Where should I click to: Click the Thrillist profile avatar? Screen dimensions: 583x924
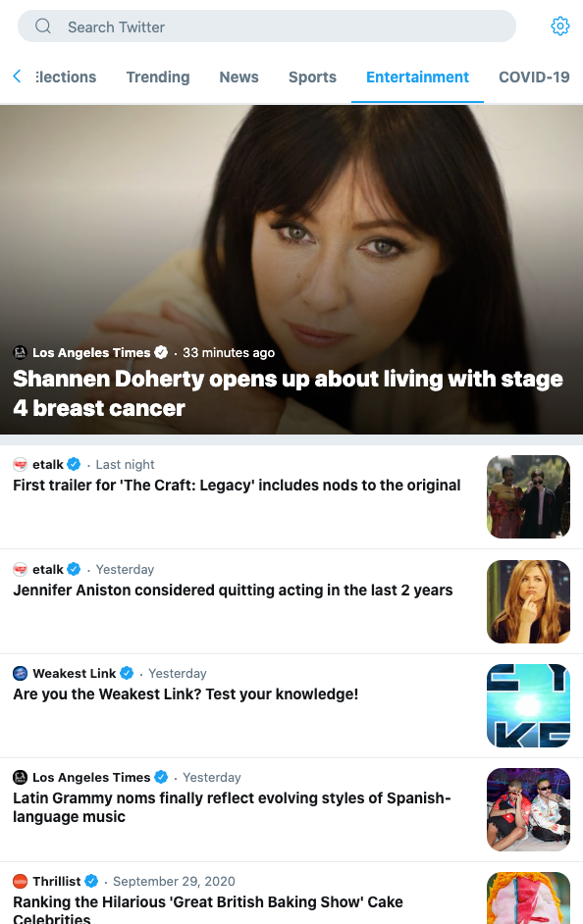(20, 882)
